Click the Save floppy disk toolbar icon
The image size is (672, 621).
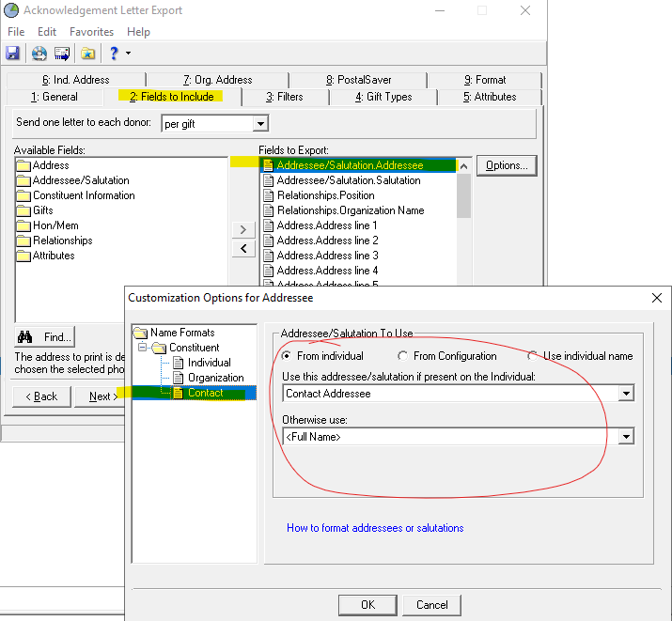[x=12, y=54]
